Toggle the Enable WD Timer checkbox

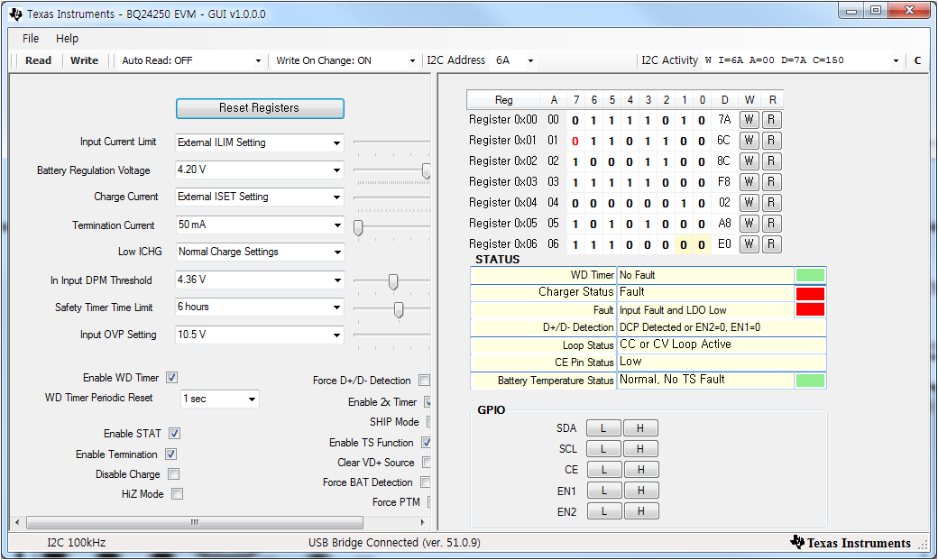(x=171, y=378)
